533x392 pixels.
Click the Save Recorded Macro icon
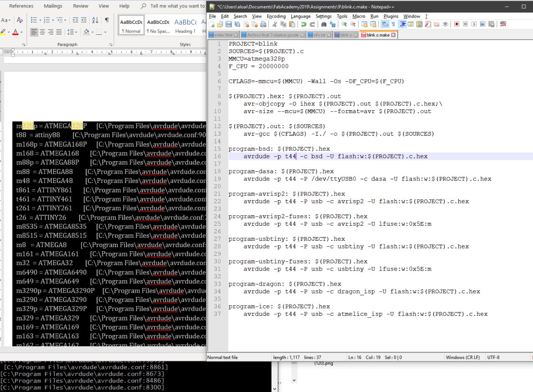pos(491,24)
